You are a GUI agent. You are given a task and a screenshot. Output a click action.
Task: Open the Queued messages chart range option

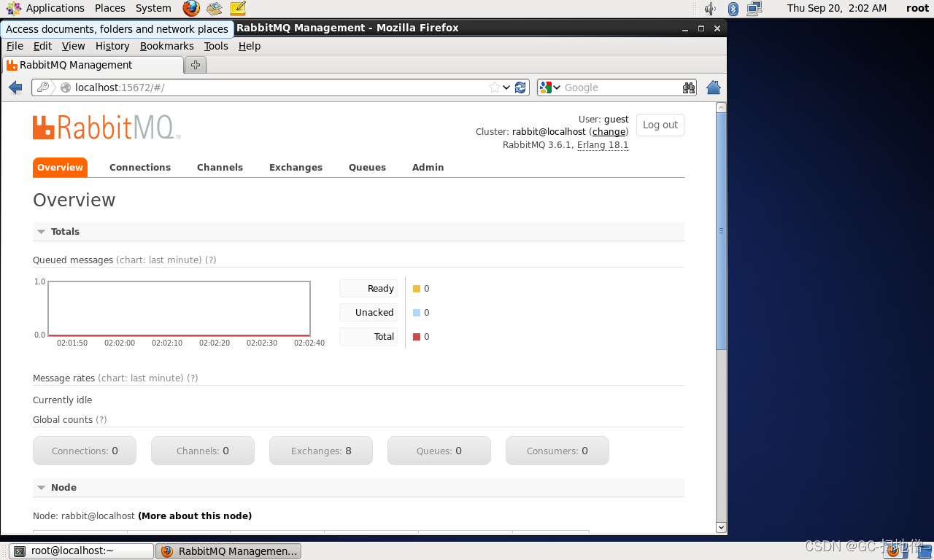[x=159, y=260]
